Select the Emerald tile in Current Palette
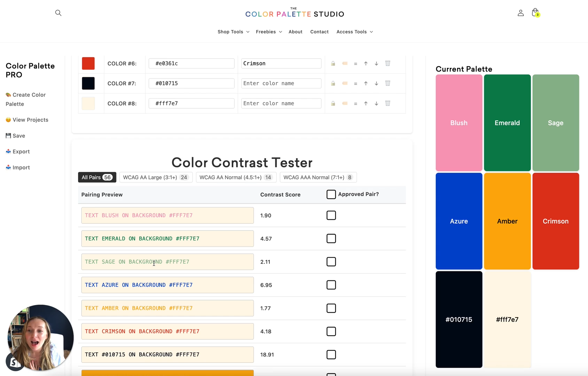Screen dimensions: 588x376 tap(507, 123)
